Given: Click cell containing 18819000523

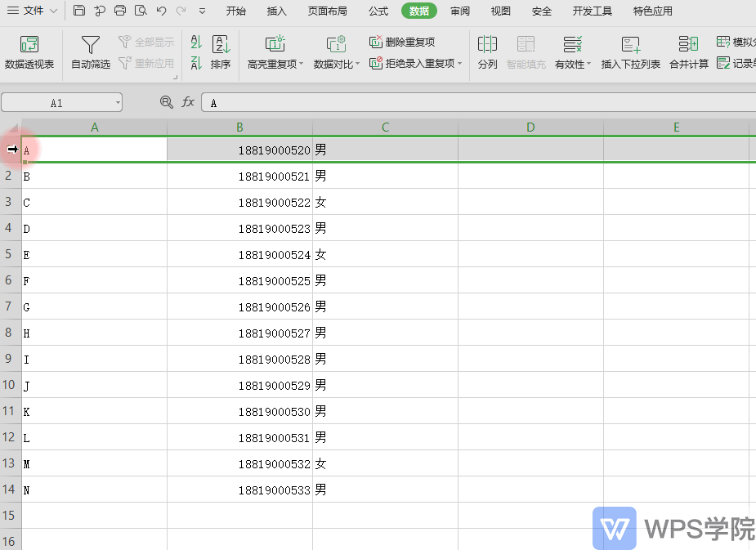Looking at the screenshot, I should pos(239,228).
